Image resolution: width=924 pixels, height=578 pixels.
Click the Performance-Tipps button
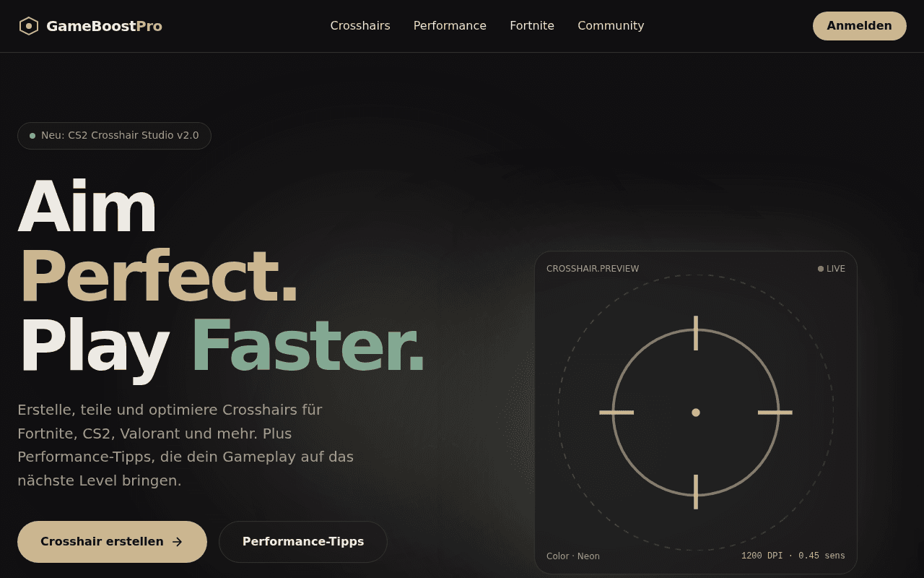point(303,542)
